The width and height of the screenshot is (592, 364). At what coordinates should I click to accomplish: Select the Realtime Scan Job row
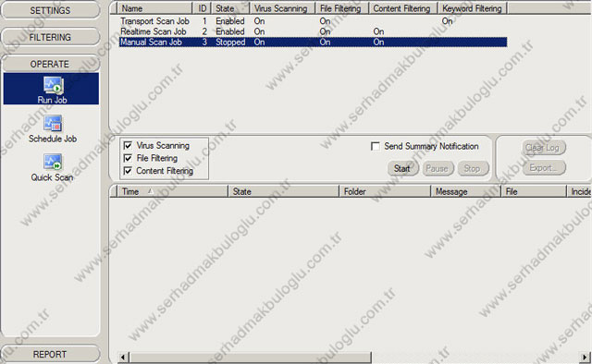(313, 31)
